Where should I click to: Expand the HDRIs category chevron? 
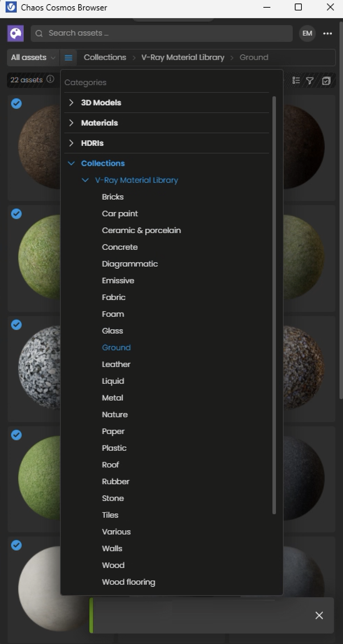[x=71, y=143]
